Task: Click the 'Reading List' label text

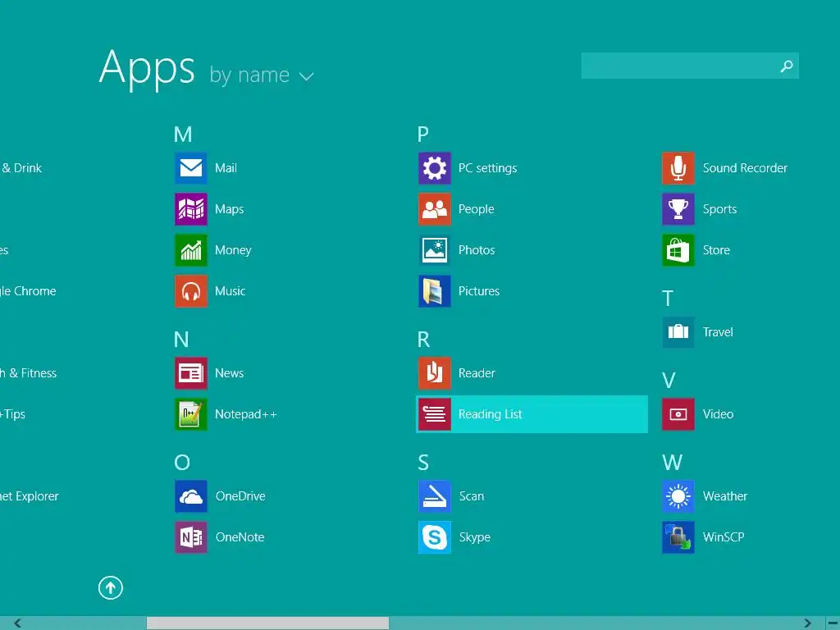Action: (x=491, y=414)
